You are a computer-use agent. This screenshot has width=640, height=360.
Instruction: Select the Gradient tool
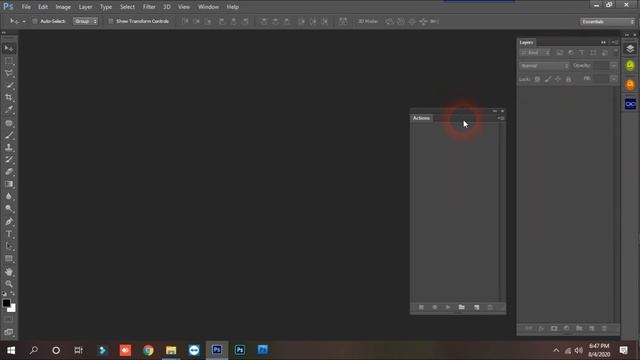(9, 184)
